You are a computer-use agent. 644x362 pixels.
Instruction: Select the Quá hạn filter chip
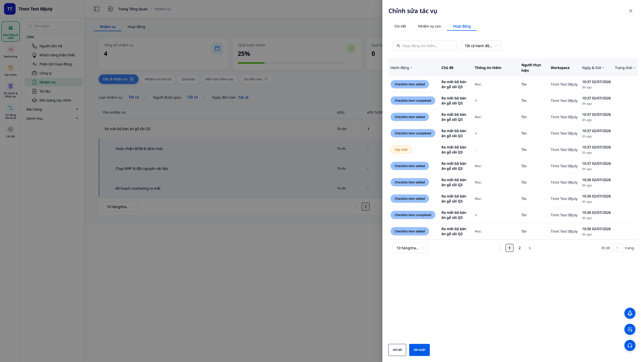pyautogui.click(x=188, y=79)
